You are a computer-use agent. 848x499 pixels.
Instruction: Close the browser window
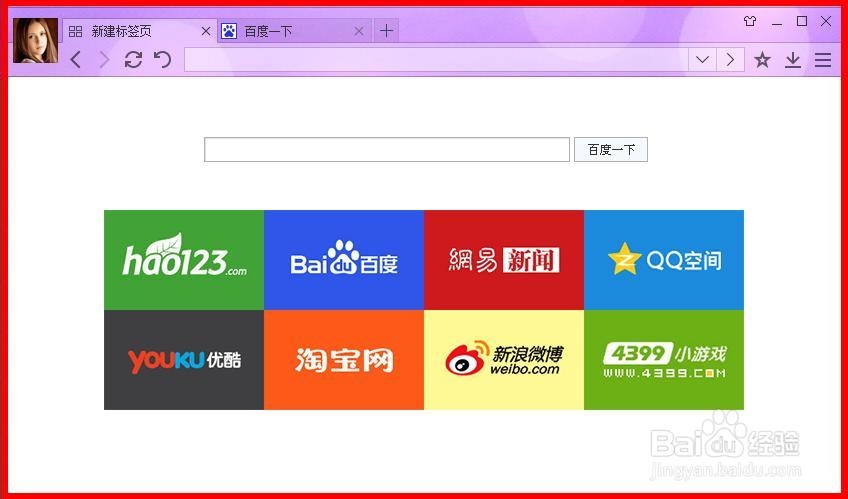pos(826,21)
